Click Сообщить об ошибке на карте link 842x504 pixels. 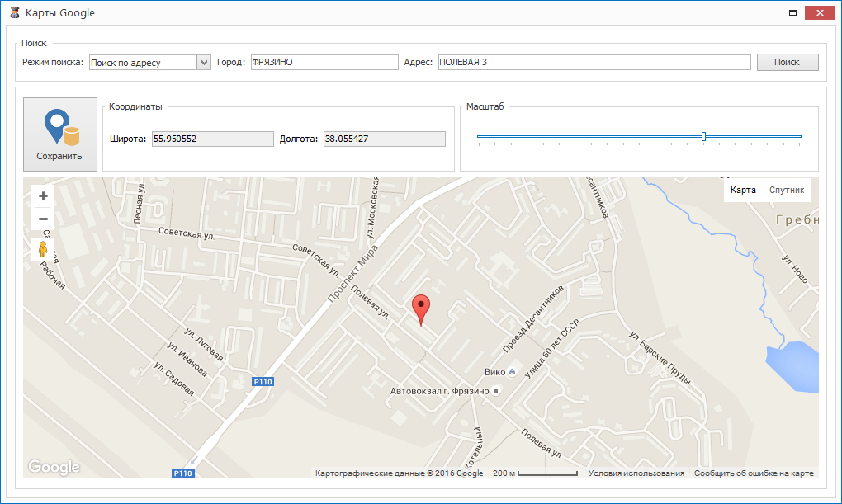coord(754,473)
